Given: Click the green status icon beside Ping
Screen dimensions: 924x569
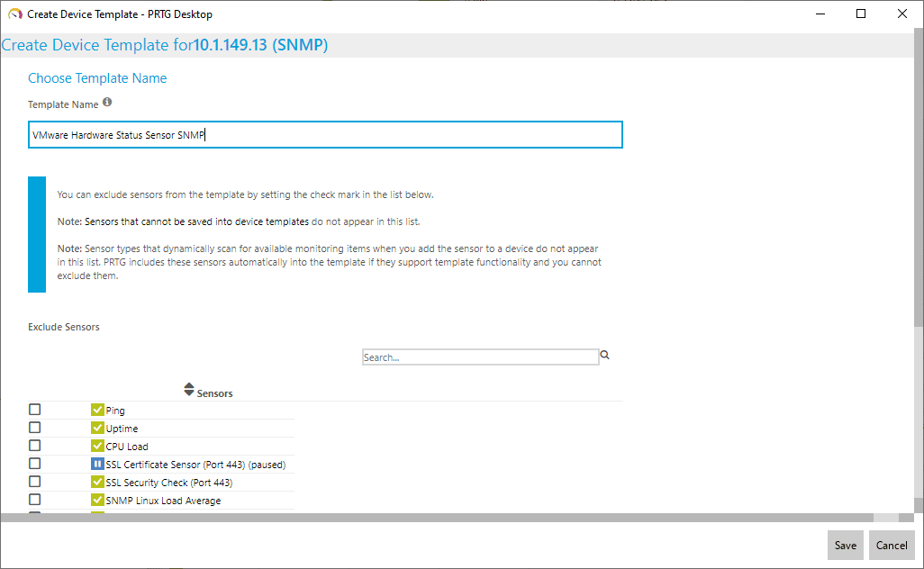Looking at the screenshot, I should [97, 410].
